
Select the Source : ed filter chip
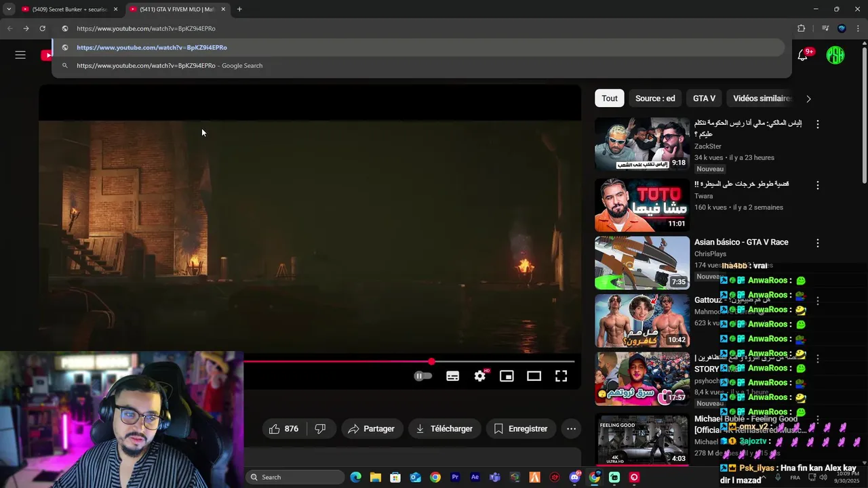655,98
